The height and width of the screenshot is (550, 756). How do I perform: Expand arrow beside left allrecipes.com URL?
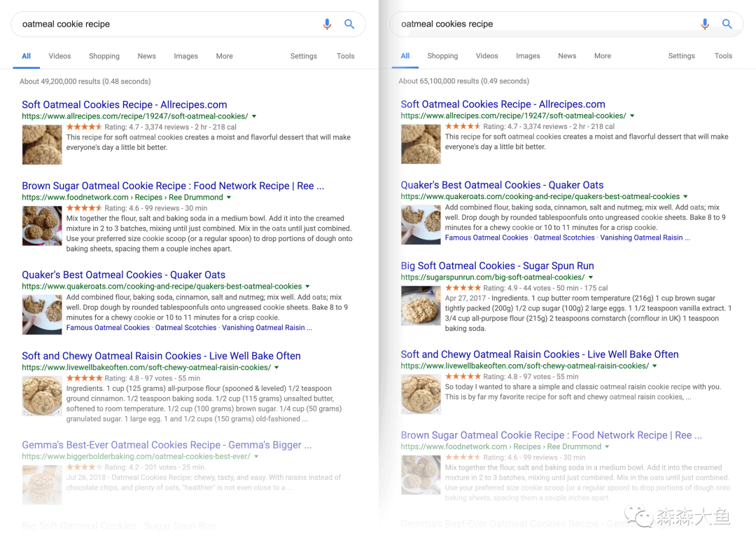[254, 116]
